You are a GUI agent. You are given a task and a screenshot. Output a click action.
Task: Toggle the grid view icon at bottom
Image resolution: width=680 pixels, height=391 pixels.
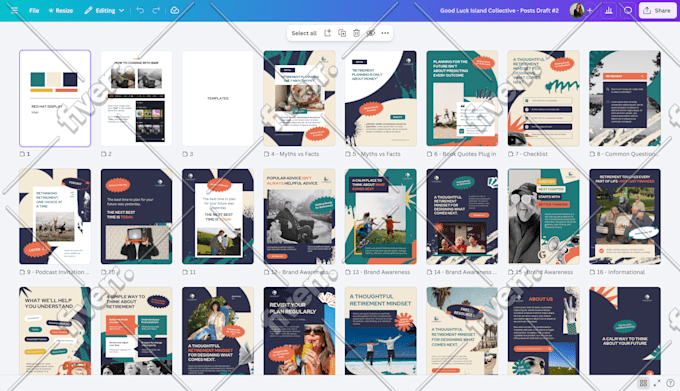coord(643,383)
